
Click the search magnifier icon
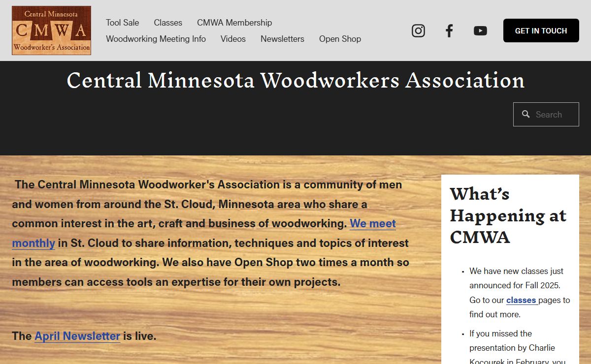click(x=526, y=114)
